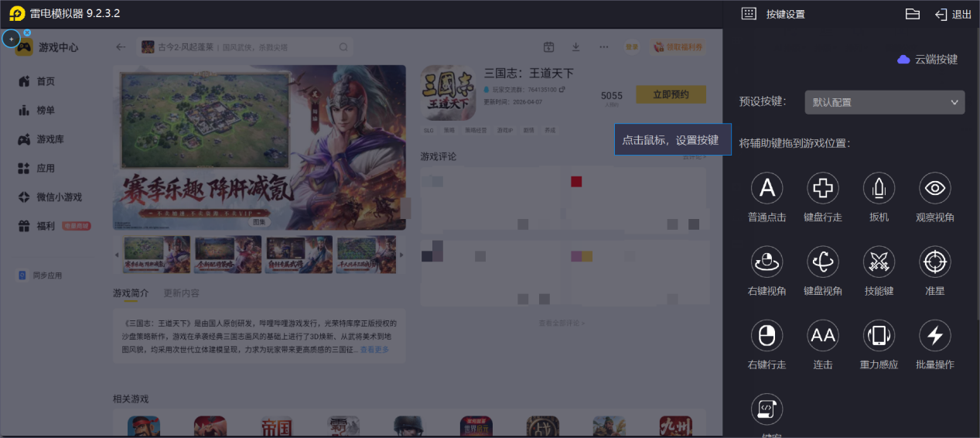Click the plus key marker circle
The height and width of the screenshot is (438, 980).
11,39
